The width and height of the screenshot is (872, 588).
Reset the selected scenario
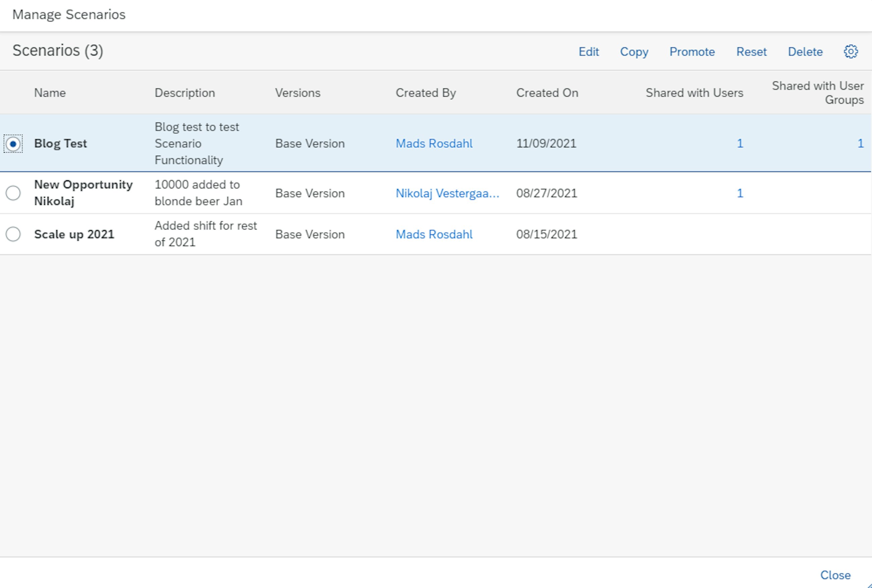pyautogui.click(x=751, y=52)
